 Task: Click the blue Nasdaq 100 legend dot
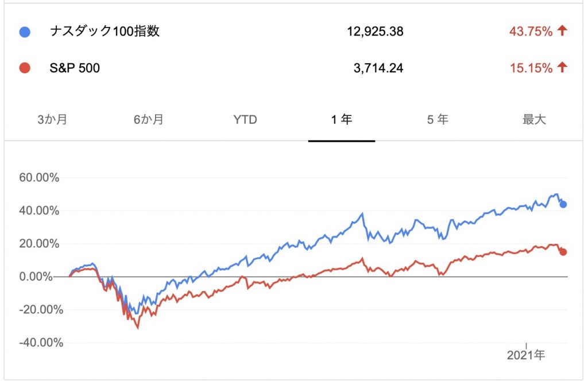point(25,32)
